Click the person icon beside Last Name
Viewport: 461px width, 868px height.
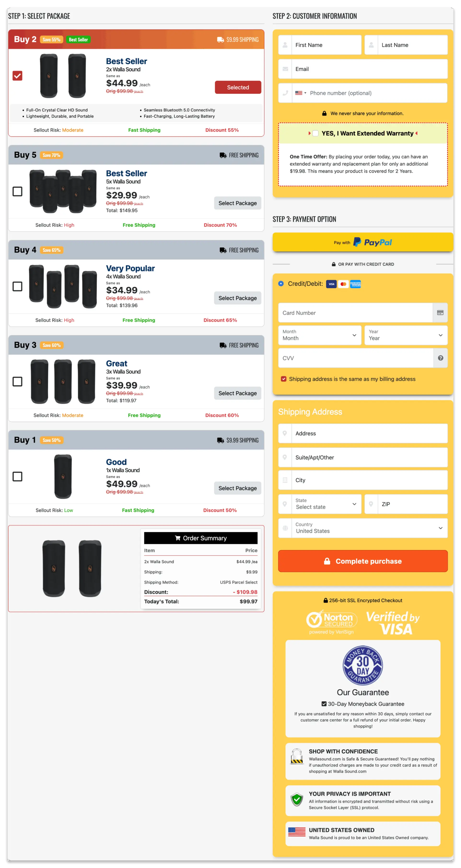[x=371, y=45]
